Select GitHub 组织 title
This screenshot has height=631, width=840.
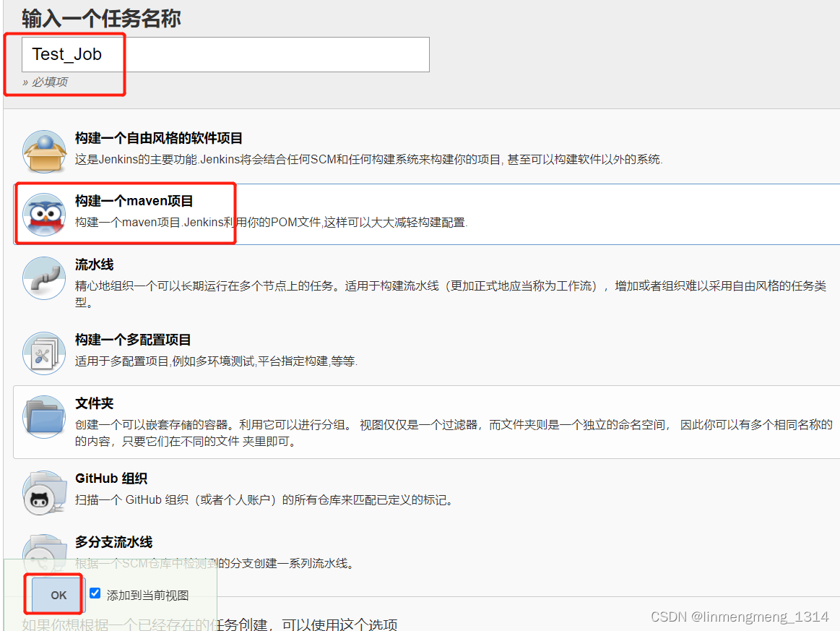(111, 478)
